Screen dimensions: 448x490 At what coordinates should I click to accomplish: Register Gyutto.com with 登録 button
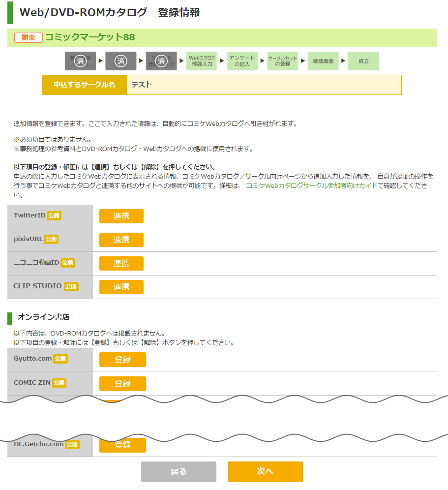point(123,359)
